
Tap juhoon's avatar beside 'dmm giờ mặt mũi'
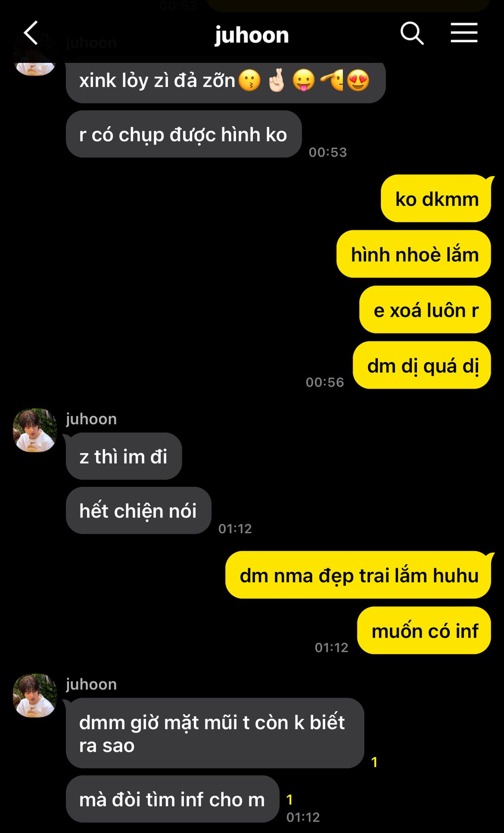pos(35,695)
